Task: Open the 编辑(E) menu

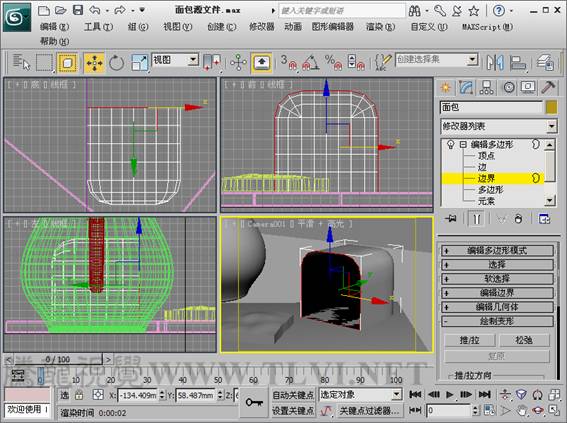Action: (54, 27)
